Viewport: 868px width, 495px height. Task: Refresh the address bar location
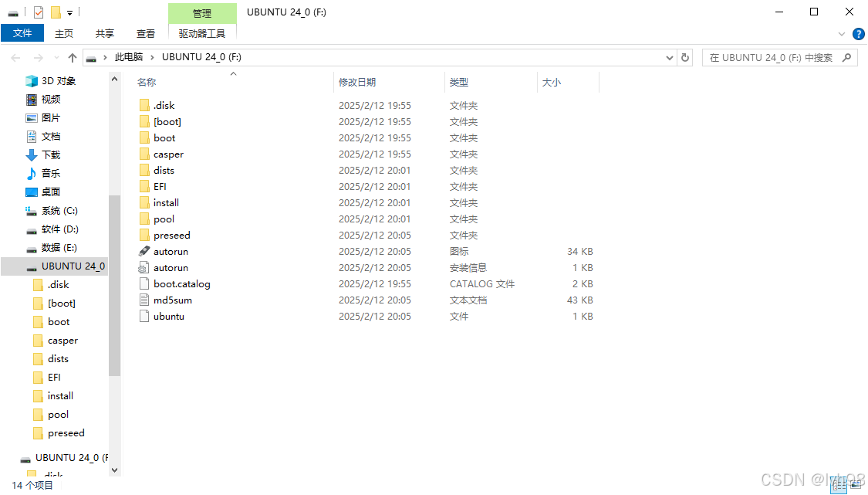click(685, 58)
